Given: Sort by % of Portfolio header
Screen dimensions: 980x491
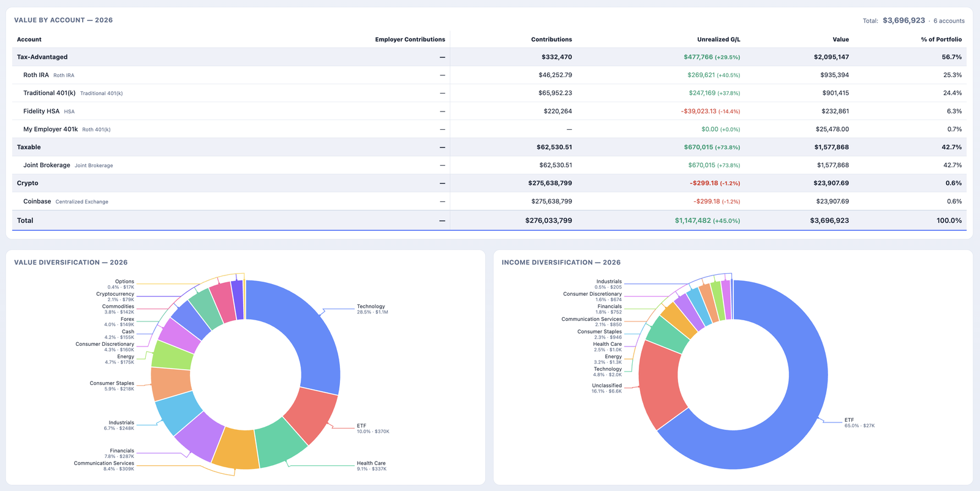Looking at the screenshot, I should point(941,39).
